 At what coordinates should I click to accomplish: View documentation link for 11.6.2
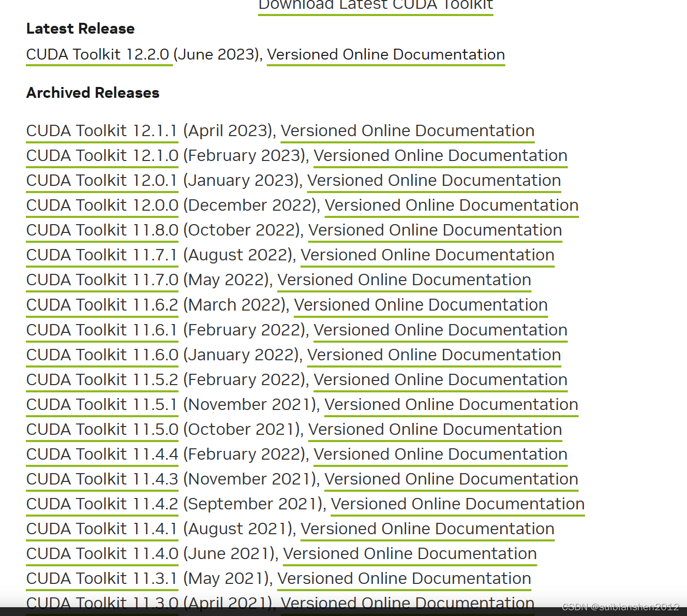click(x=421, y=304)
